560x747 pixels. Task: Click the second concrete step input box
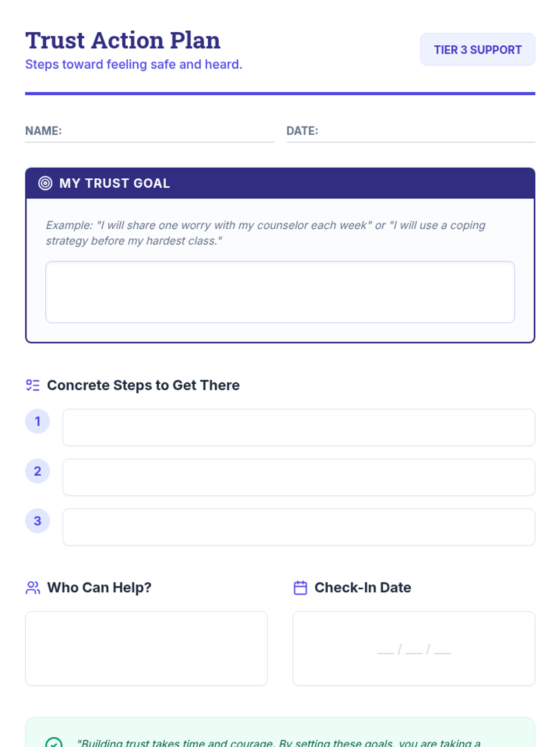299,477
